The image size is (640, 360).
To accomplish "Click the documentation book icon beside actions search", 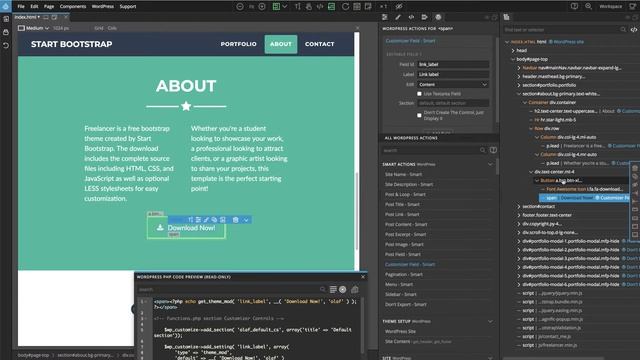I will pos(493,150).
